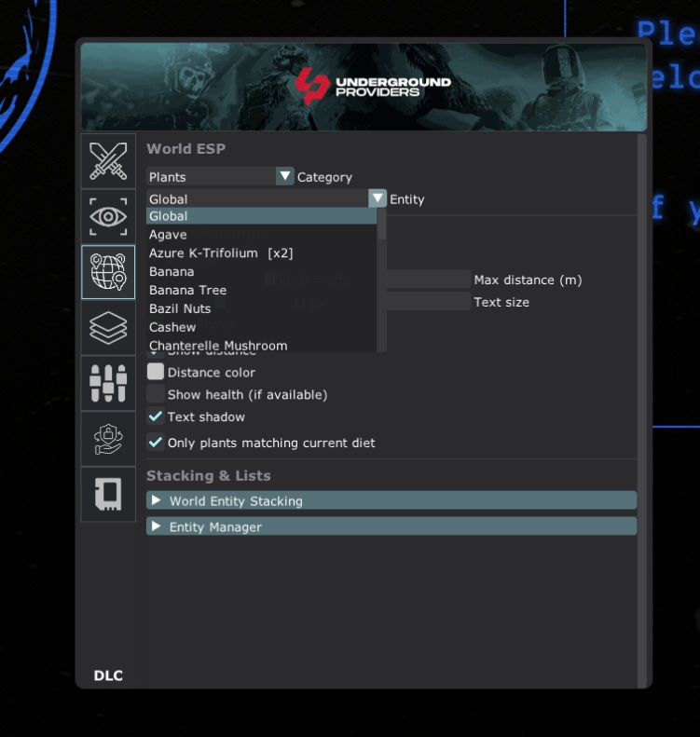Collapse the Entity dropdown arrow

377,198
